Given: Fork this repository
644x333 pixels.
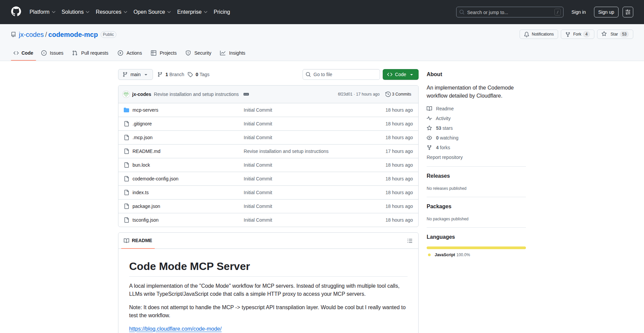Looking at the screenshot, I should click(x=577, y=34).
